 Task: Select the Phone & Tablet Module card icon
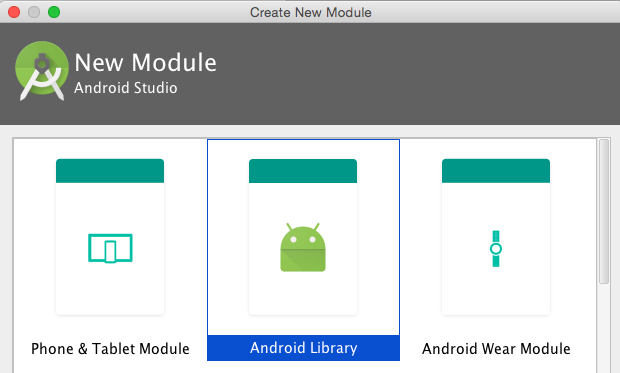point(110,248)
